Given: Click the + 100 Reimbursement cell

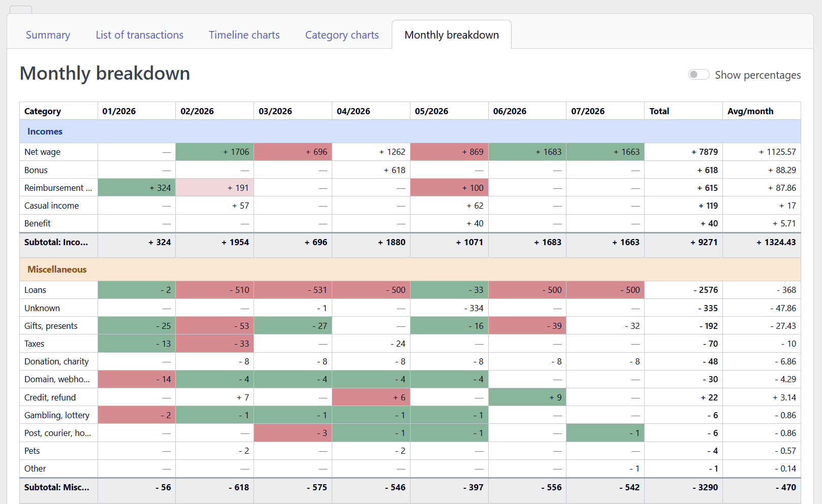Looking at the screenshot, I should (449, 188).
